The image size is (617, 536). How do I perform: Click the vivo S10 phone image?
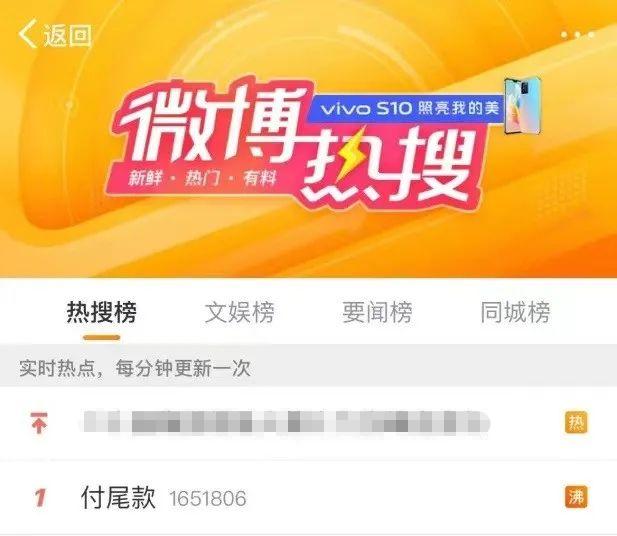point(523,105)
